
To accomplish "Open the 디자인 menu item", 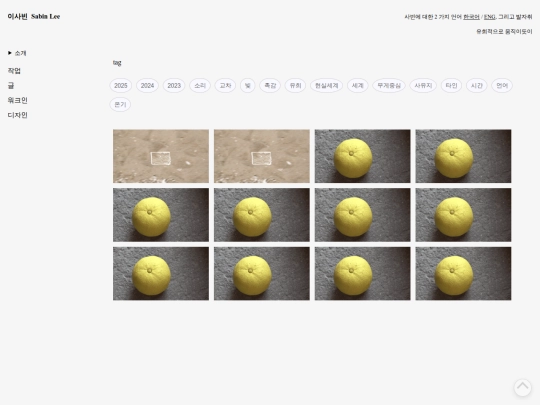I will click(x=18, y=115).
